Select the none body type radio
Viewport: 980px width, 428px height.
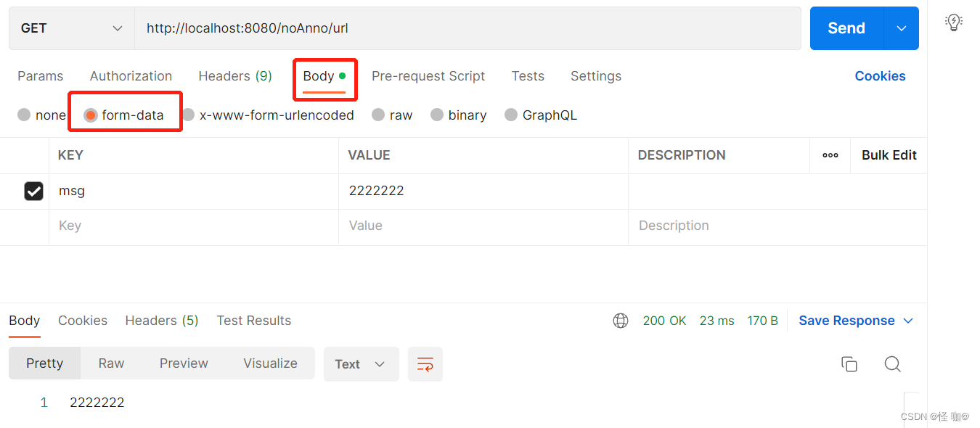pyautogui.click(x=24, y=115)
